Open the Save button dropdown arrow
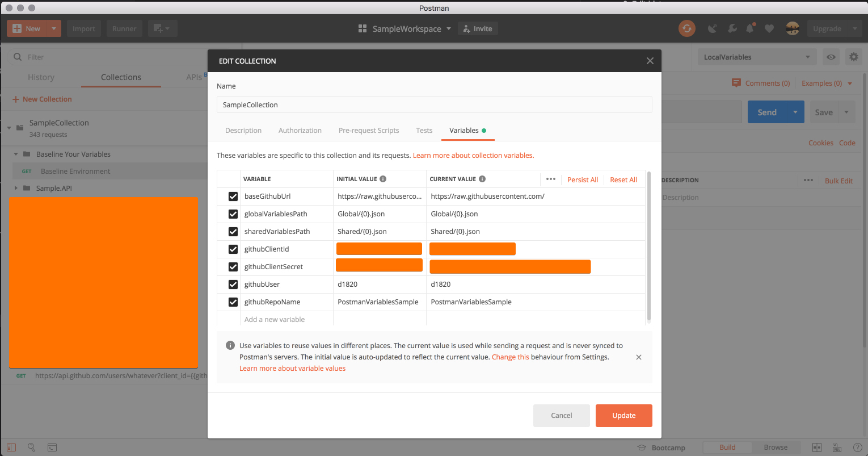 click(x=846, y=112)
